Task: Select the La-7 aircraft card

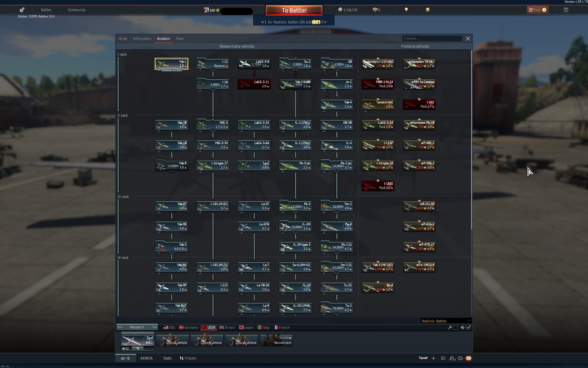Action: [x=254, y=267]
